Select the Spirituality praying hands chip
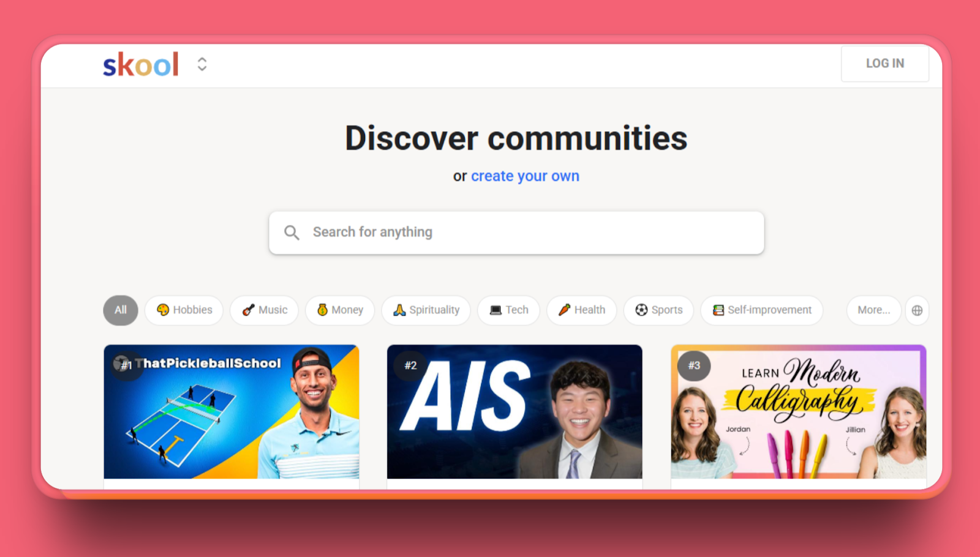Screen dimensions: 980x557 click(426, 310)
